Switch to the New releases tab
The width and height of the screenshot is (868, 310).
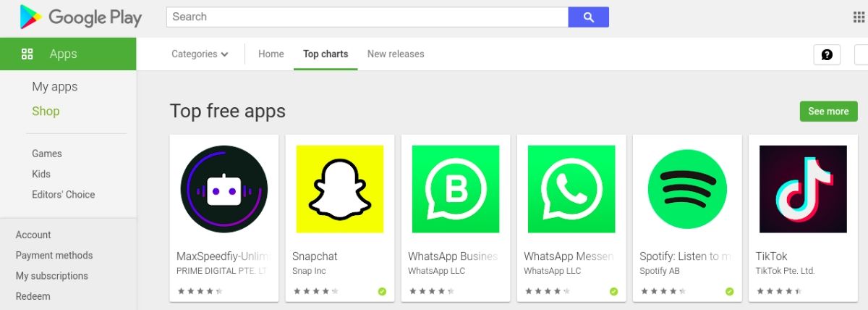click(x=396, y=54)
